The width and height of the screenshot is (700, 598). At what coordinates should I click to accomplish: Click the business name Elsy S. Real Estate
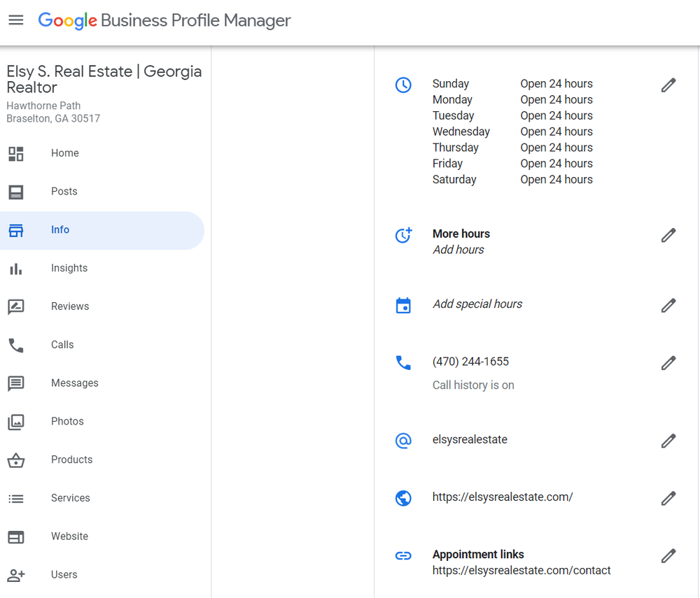(104, 79)
